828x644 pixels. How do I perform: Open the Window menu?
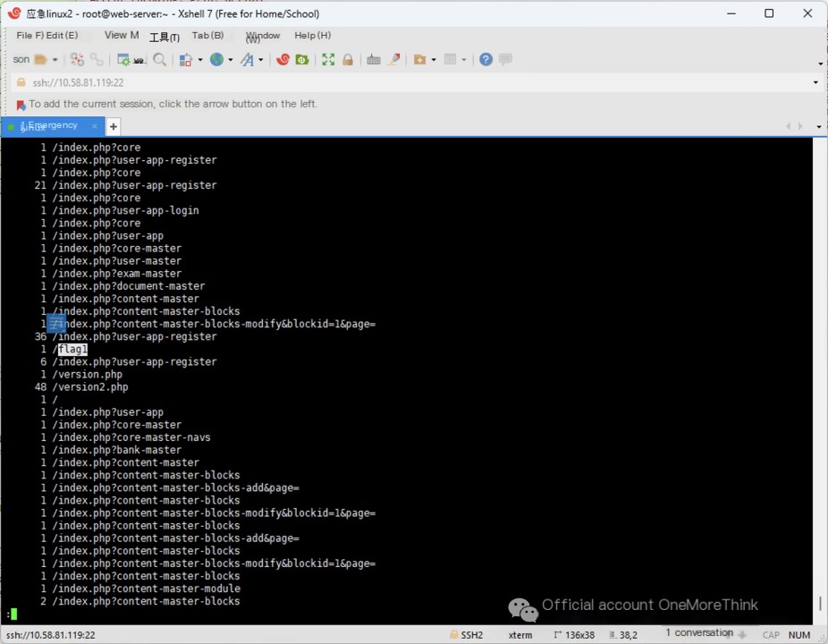(263, 36)
